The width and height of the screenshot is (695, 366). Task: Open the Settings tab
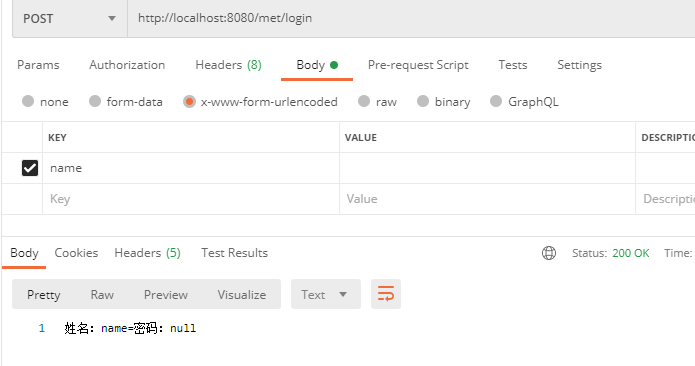tap(579, 65)
